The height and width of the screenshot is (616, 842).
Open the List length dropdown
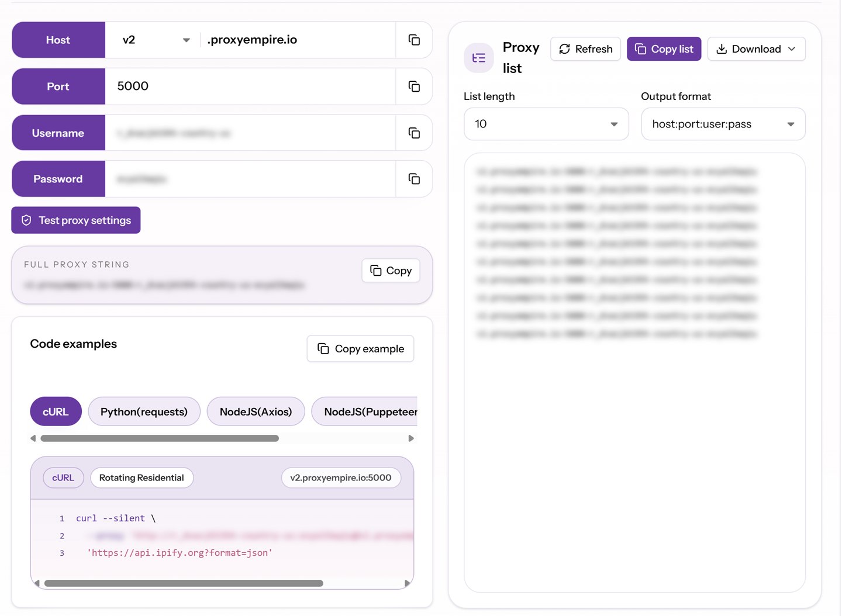point(546,124)
